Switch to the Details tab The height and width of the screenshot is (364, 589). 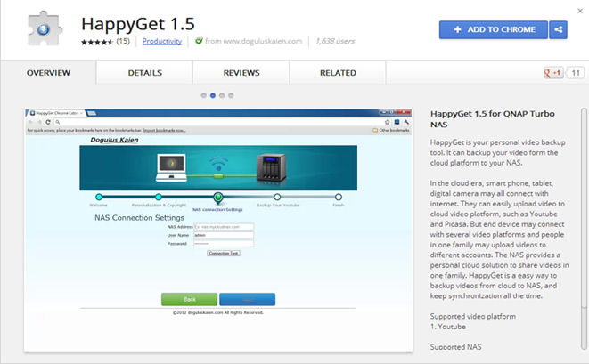coord(145,73)
